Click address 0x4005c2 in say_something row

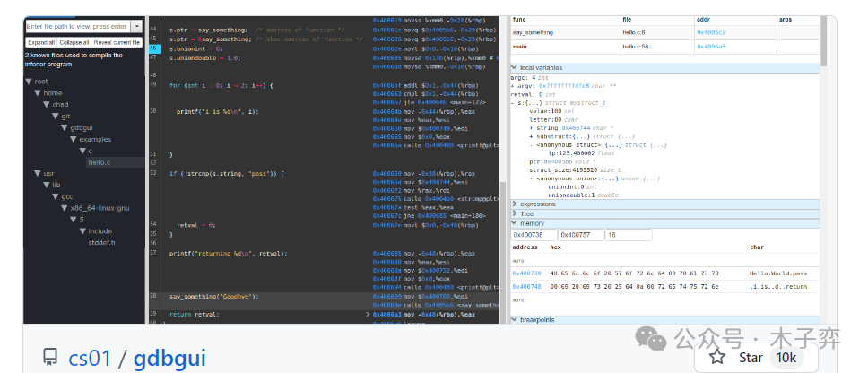coord(711,33)
